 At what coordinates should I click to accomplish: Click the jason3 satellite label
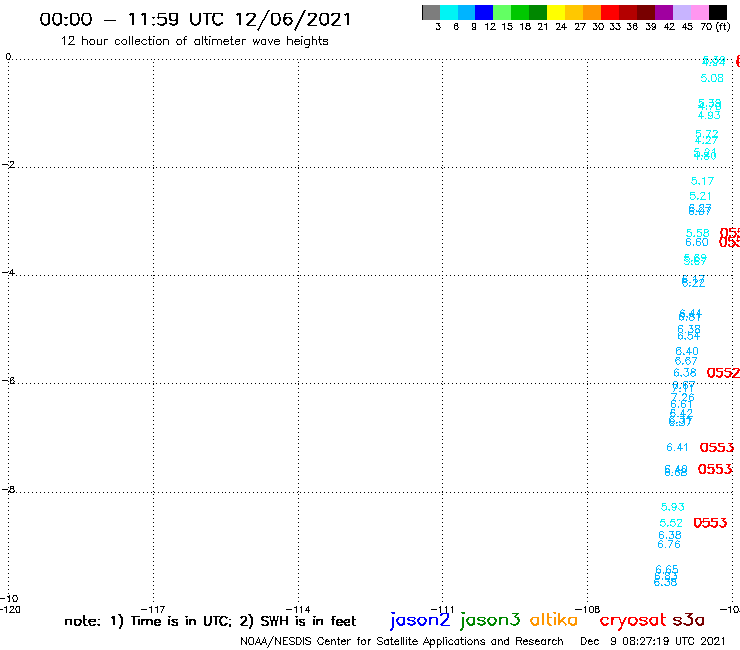[490, 620]
